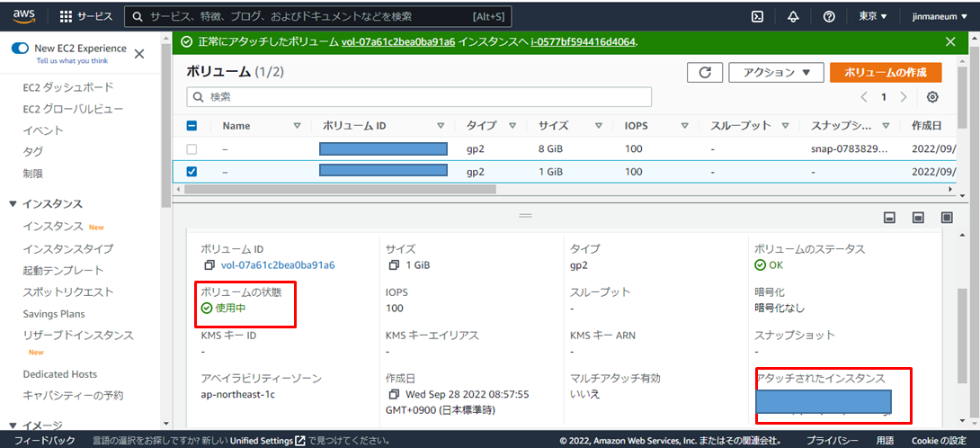Close the New EC2 Experience notice
Image resolution: width=980 pixels, height=448 pixels.
coord(139,54)
